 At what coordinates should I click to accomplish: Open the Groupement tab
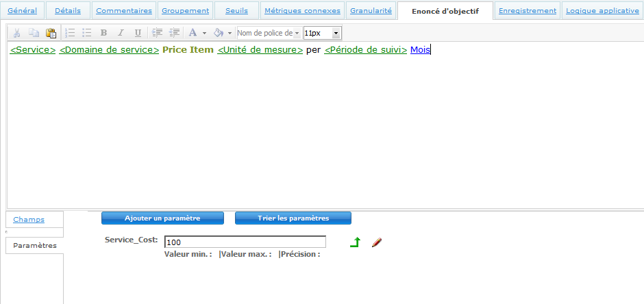point(185,11)
